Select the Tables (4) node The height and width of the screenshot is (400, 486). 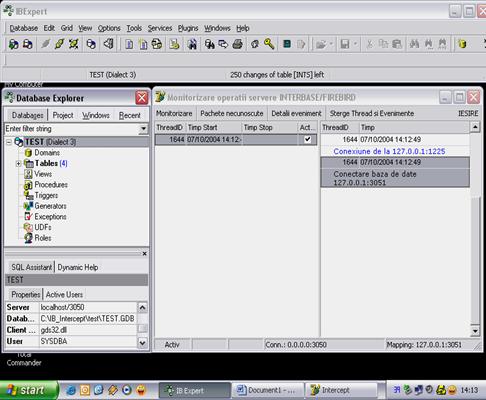51,163
